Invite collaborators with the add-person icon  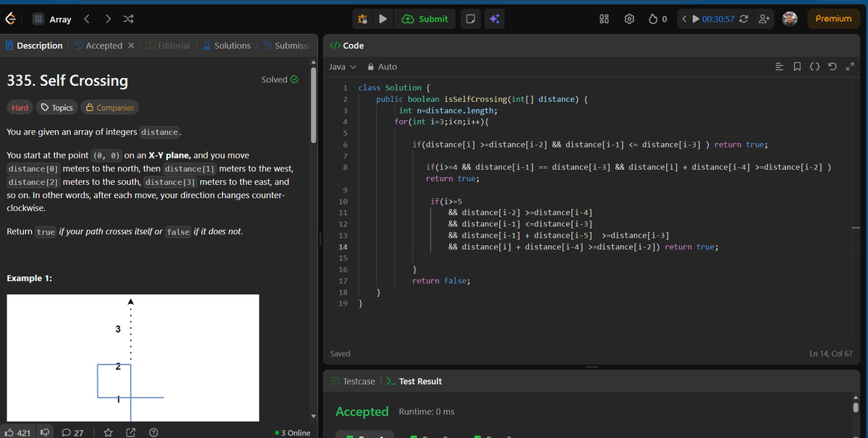pyautogui.click(x=764, y=19)
